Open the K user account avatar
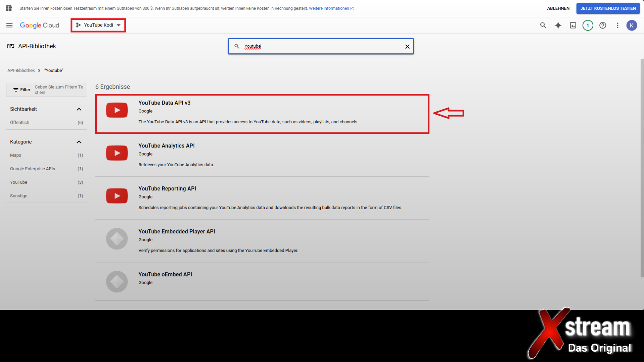The image size is (644, 362). (632, 25)
